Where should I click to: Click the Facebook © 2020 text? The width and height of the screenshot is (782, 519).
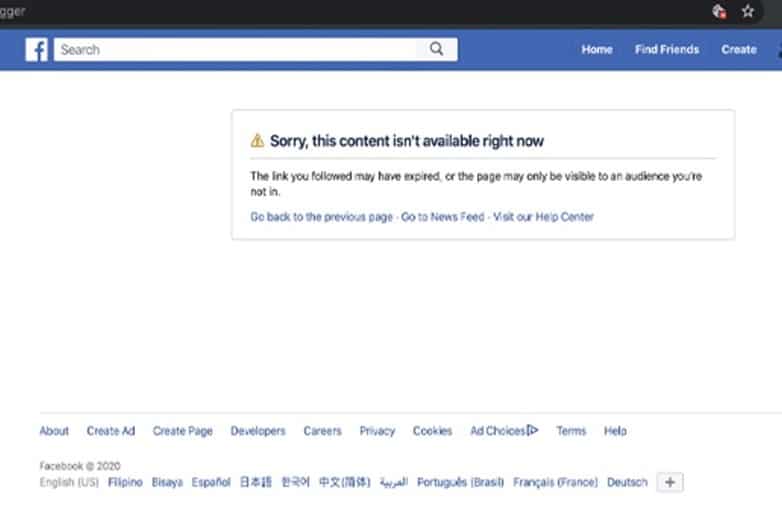(x=80, y=466)
